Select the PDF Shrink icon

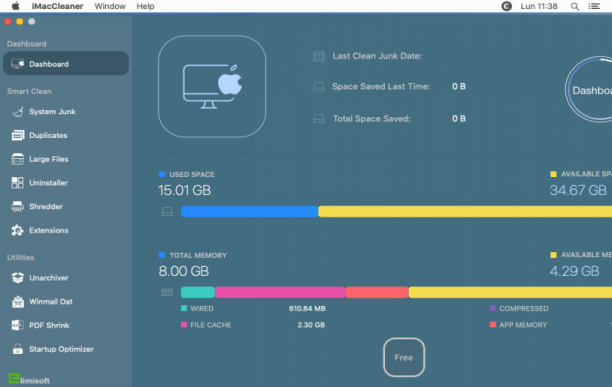(x=18, y=325)
